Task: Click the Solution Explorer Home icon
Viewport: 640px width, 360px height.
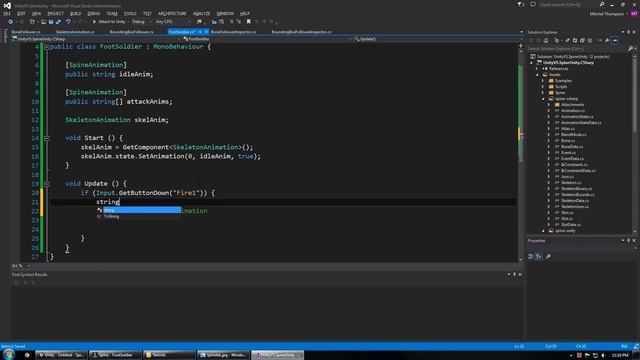Action: point(546,41)
